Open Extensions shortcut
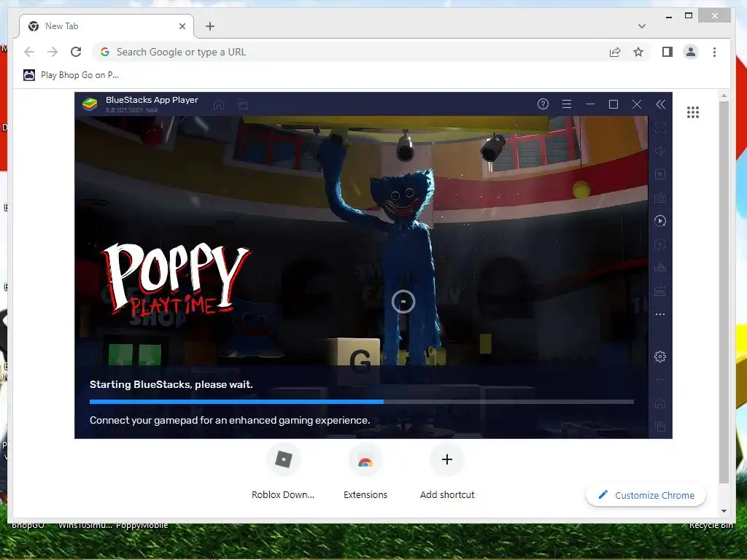Image resolution: width=747 pixels, height=560 pixels. [365, 472]
